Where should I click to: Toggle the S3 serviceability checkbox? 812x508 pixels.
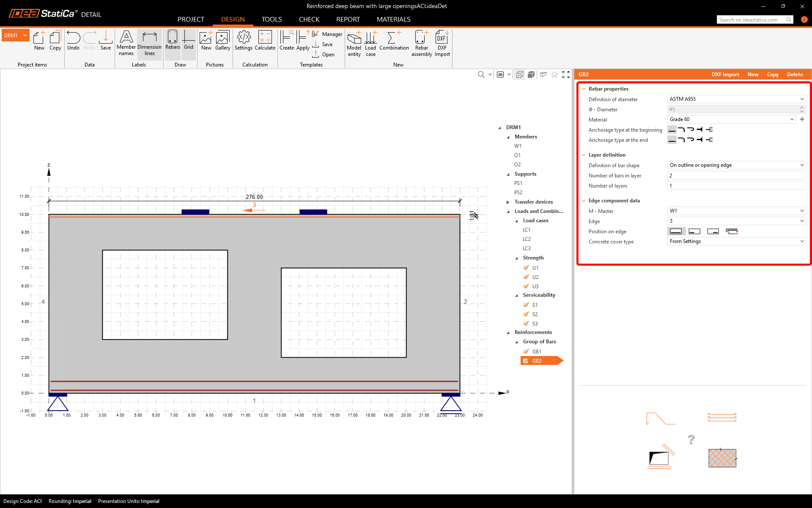[526, 323]
